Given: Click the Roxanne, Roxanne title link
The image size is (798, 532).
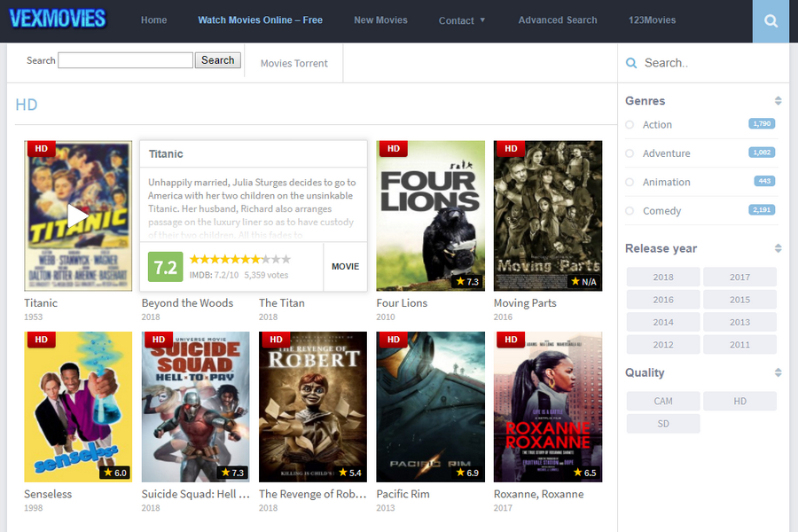Looking at the screenshot, I should click(538, 494).
